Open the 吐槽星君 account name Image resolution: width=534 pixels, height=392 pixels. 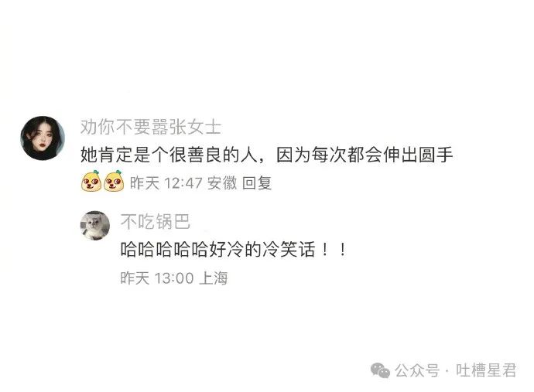point(486,370)
